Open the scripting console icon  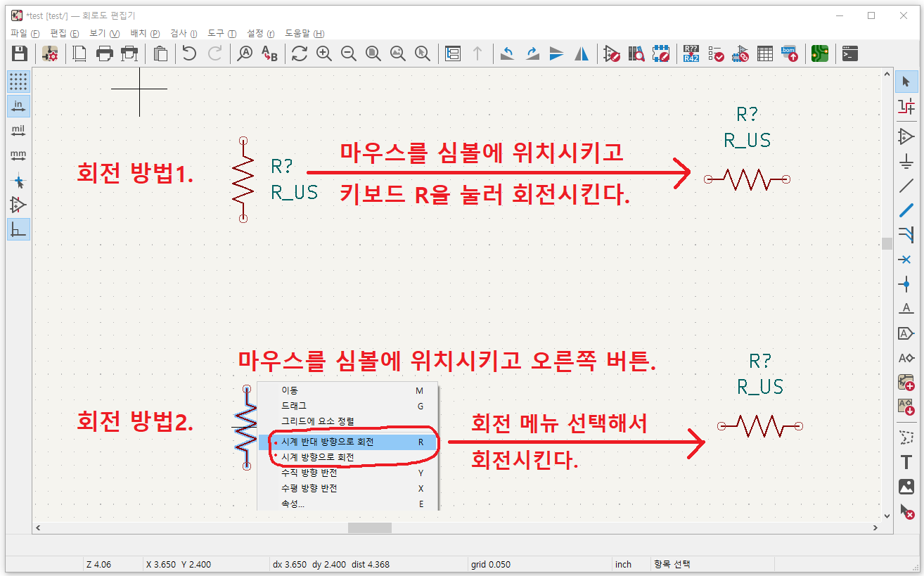[x=850, y=53]
